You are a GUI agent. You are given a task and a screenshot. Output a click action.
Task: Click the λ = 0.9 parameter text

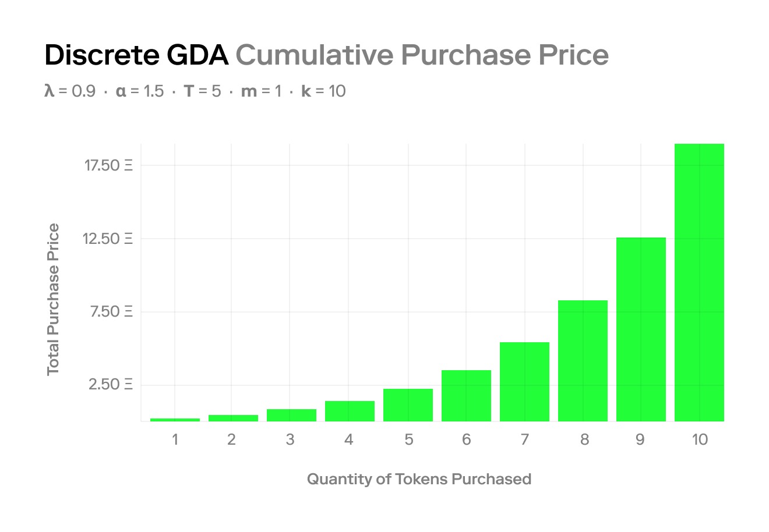[70, 91]
